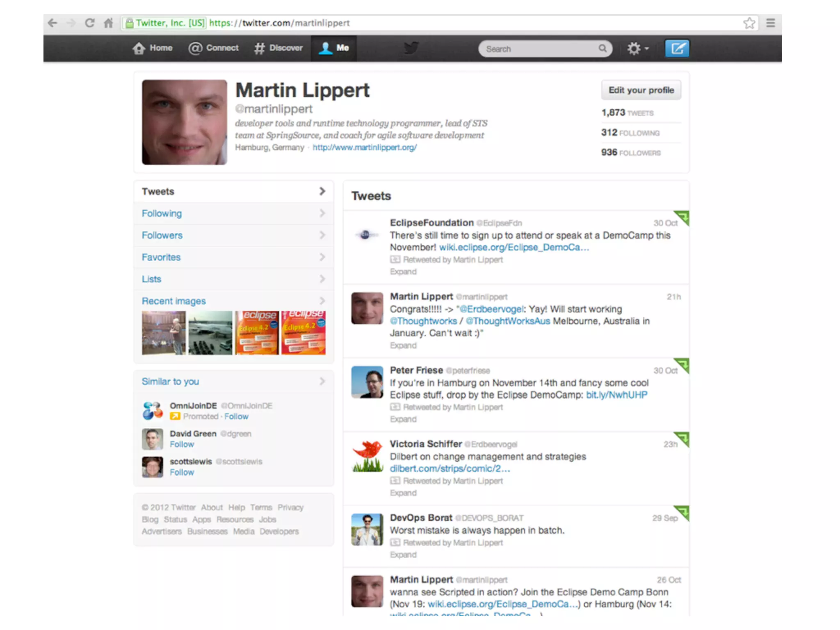Click the Edit your profile button
Viewport: 840px width, 630px height.
[641, 90]
